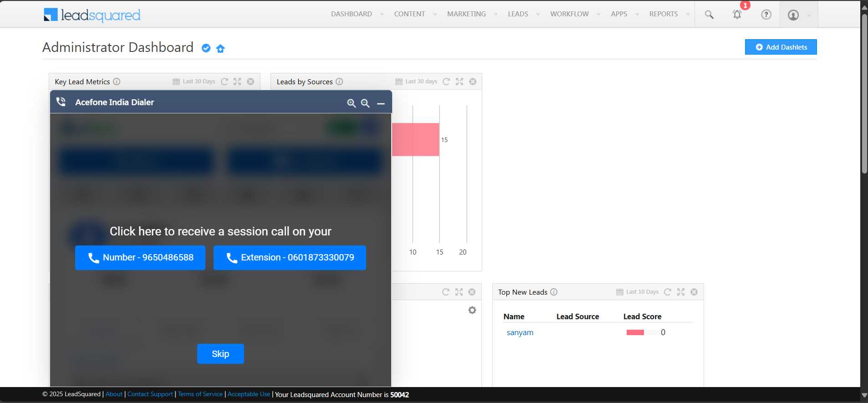Expand the APPS menu arrow
Image resolution: width=868 pixels, height=403 pixels.
[x=637, y=14]
